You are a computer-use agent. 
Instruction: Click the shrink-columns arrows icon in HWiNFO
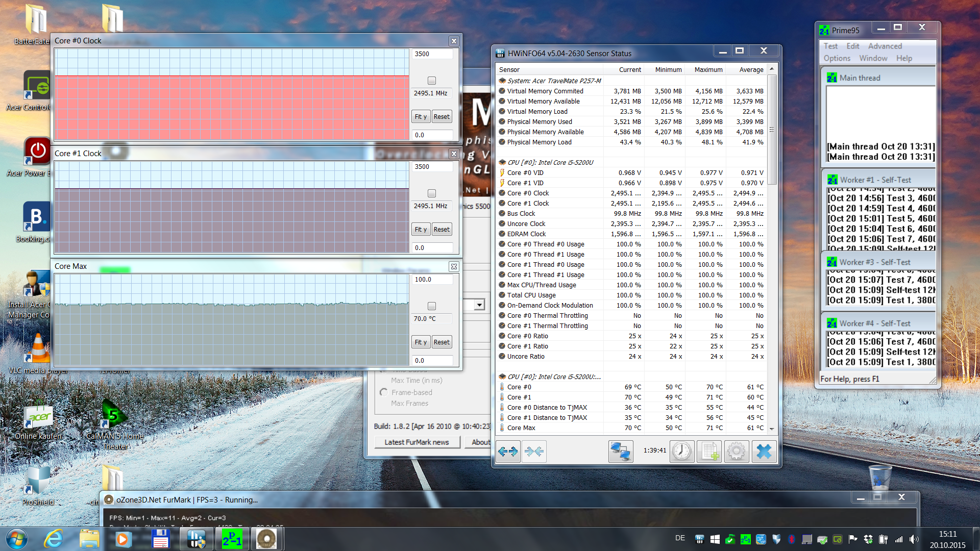[534, 452]
